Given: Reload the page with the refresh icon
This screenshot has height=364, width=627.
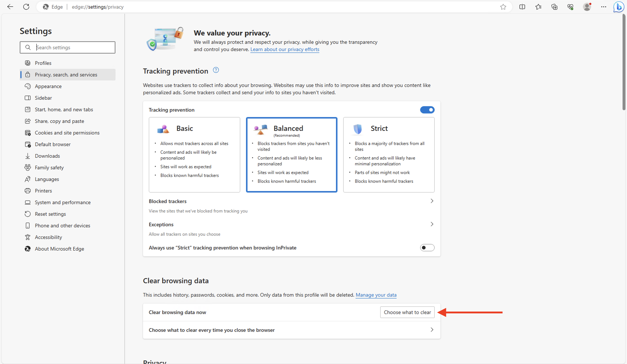Looking at the screenshot, I should coord(26,7).
